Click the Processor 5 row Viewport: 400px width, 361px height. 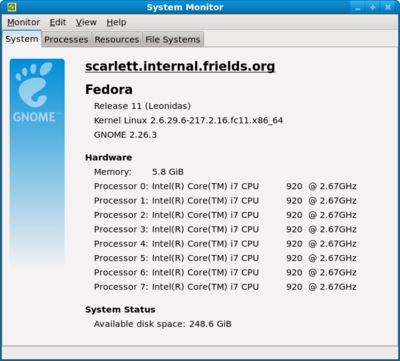(x=225, y=258)
